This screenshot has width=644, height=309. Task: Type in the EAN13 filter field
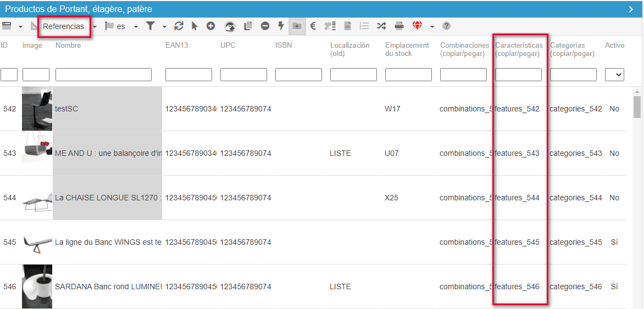(188, 75)
